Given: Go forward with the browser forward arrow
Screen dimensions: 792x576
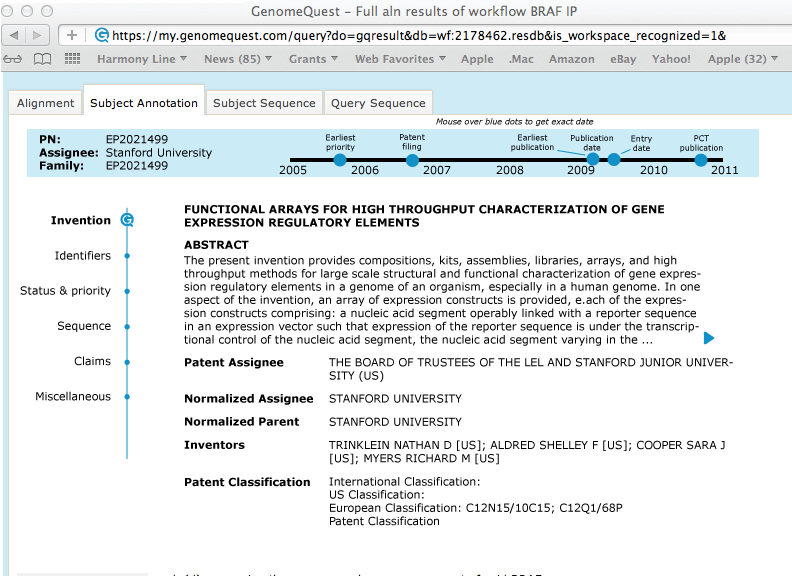Looking at the screenshot, I should tap(37, 35).
